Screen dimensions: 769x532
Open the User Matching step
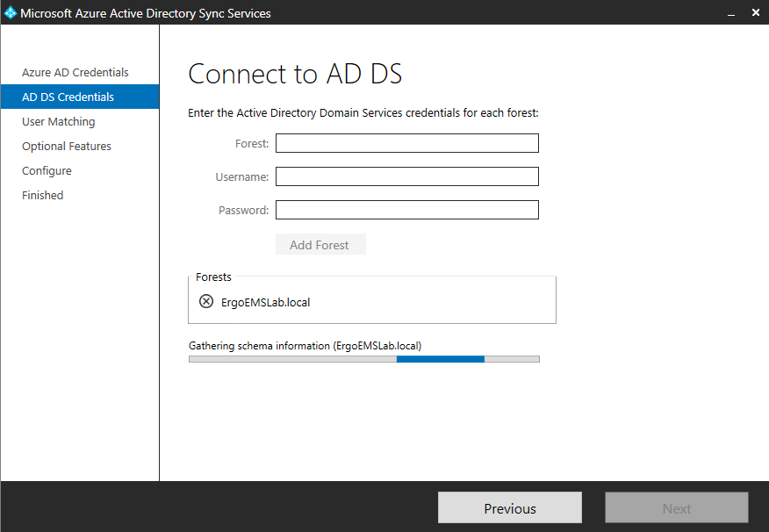pos(59,121)
